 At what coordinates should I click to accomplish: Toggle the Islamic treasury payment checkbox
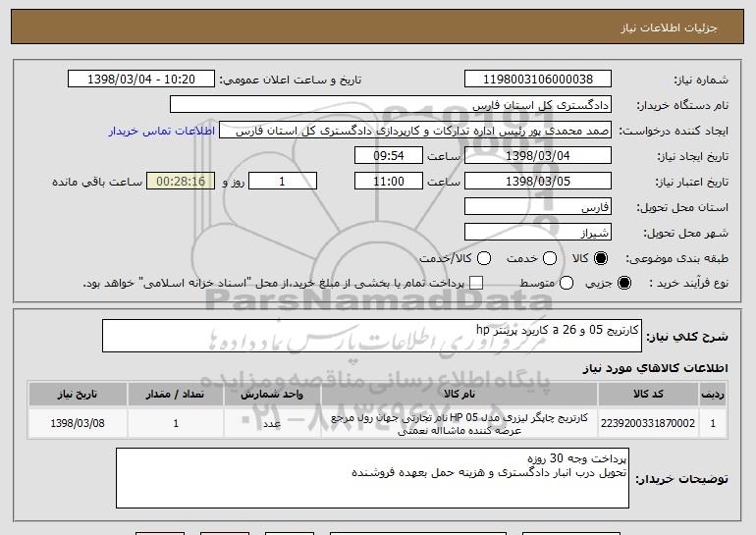click(476, 283)
